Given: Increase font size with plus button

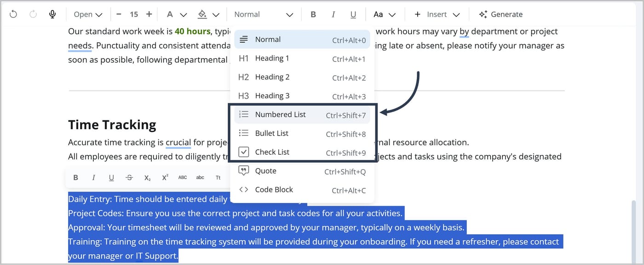Looking at the screenshot, I should 149,14.
